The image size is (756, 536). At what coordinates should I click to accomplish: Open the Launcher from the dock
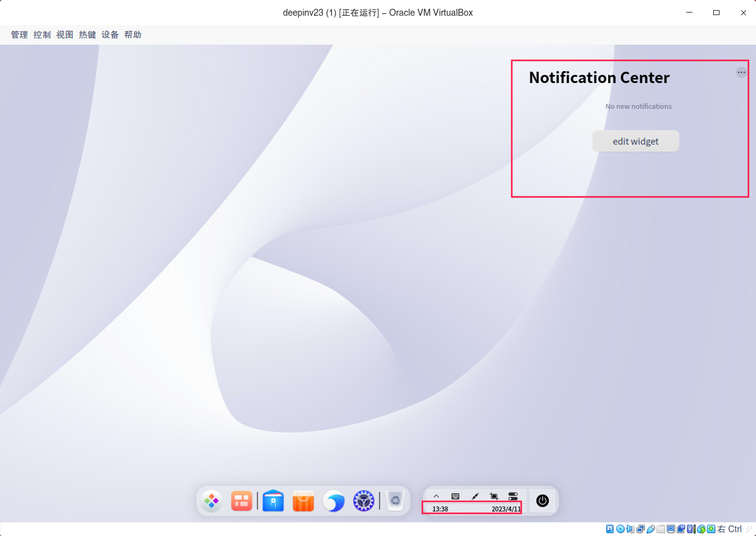(x=212, y=501)
